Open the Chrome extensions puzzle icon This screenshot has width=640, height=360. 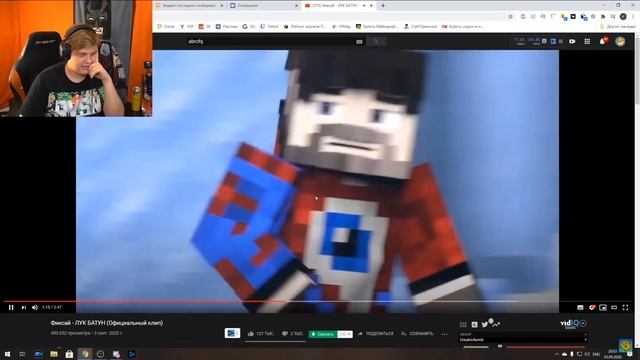coord(603,16)
